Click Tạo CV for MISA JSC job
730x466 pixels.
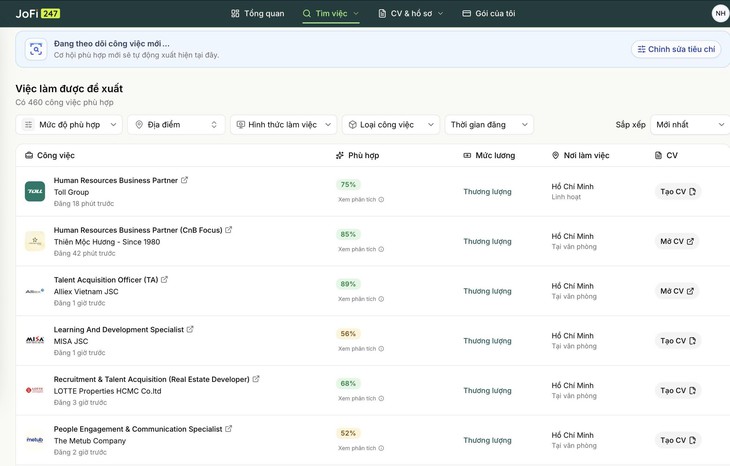pos(678,341)
